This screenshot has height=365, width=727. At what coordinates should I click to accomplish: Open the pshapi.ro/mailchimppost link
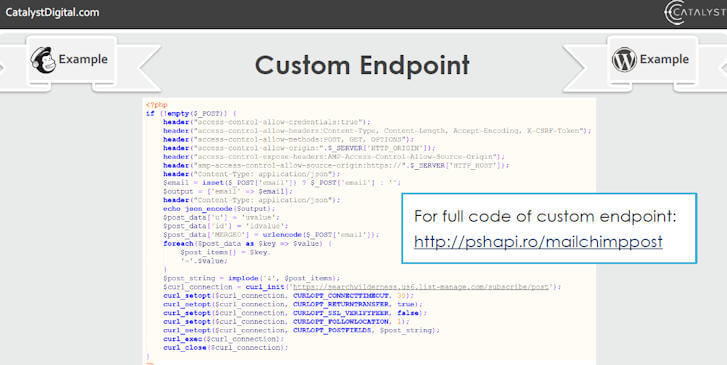pos(538,241)
